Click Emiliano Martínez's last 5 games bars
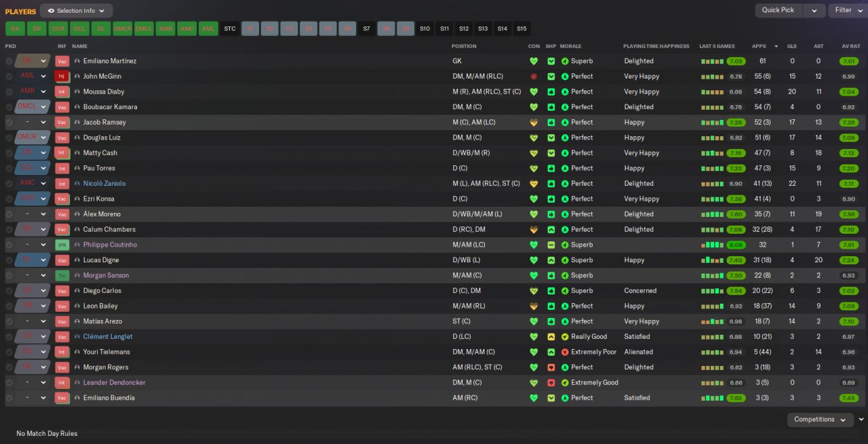The width and height of the screenshot is (868, 444). (712, 61)
